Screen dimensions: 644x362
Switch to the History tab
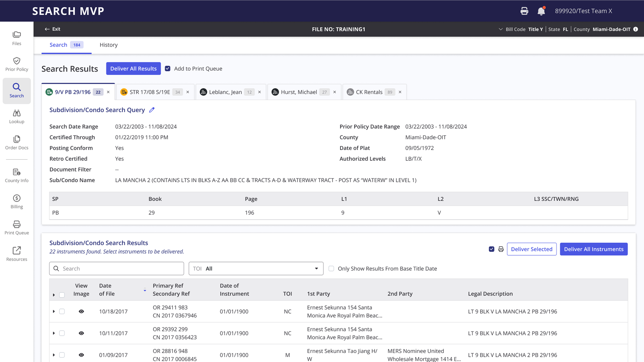click(x=108, y=45)
